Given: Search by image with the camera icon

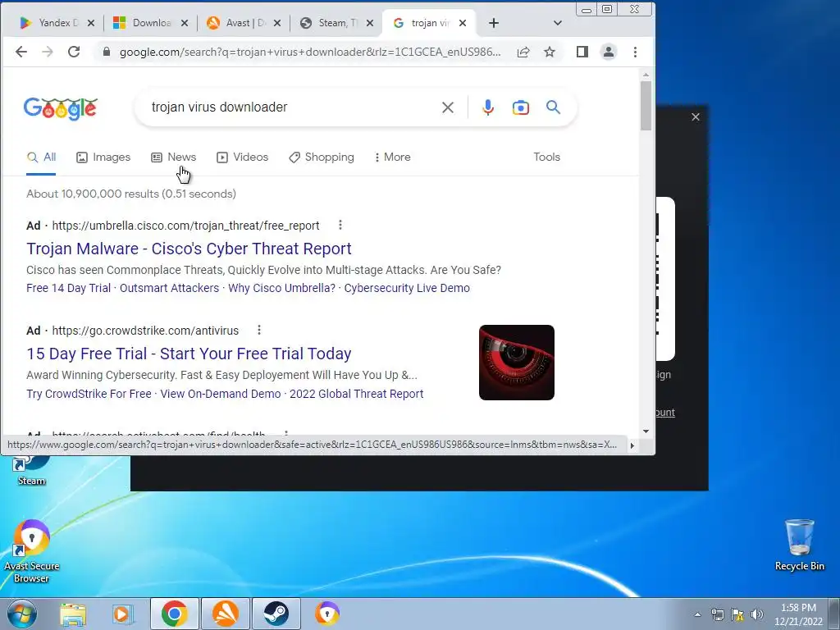Looking at the screenshot, I should click(520, 107).
